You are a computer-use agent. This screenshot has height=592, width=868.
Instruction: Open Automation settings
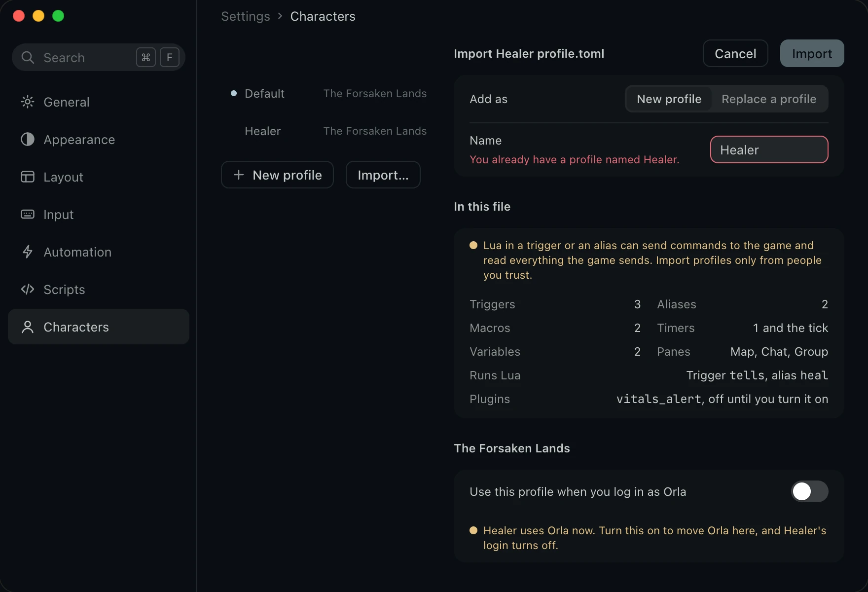[99, 252]
